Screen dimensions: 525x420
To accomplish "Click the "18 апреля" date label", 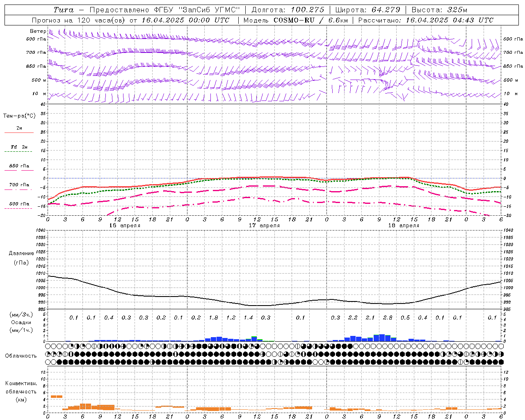I will point(404,226).
